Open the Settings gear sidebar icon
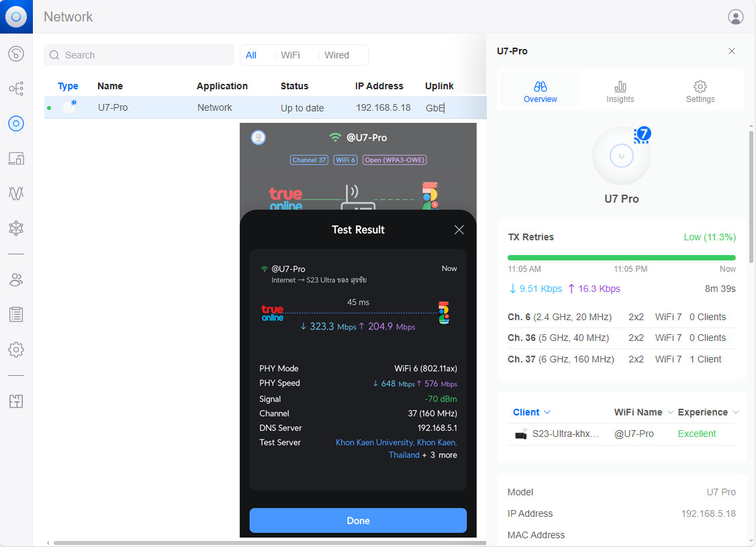This screenshot has height=547, width=756. (x=16, y=350)
